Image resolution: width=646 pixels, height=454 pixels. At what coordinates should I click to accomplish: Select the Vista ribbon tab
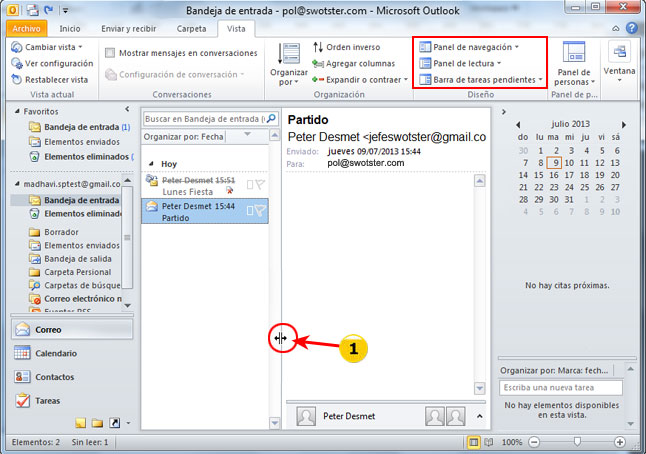(236, 29)
